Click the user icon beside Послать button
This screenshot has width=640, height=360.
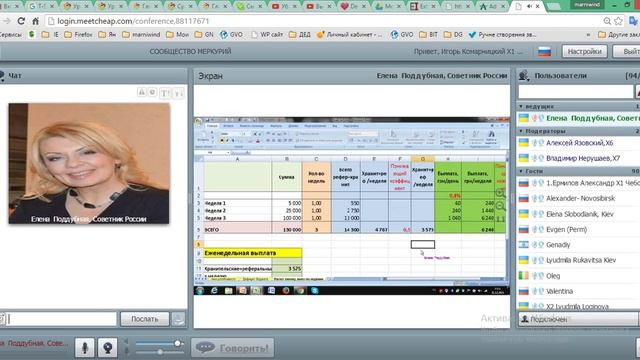tap(179, 319)
